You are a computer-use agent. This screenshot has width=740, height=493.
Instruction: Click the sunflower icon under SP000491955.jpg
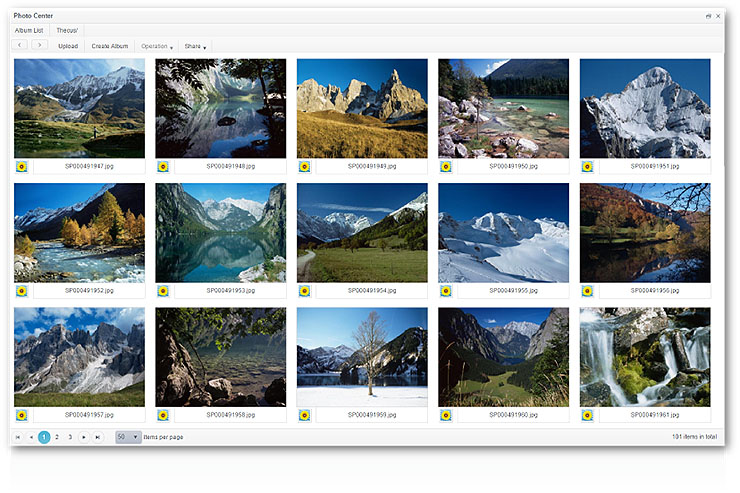446,291
